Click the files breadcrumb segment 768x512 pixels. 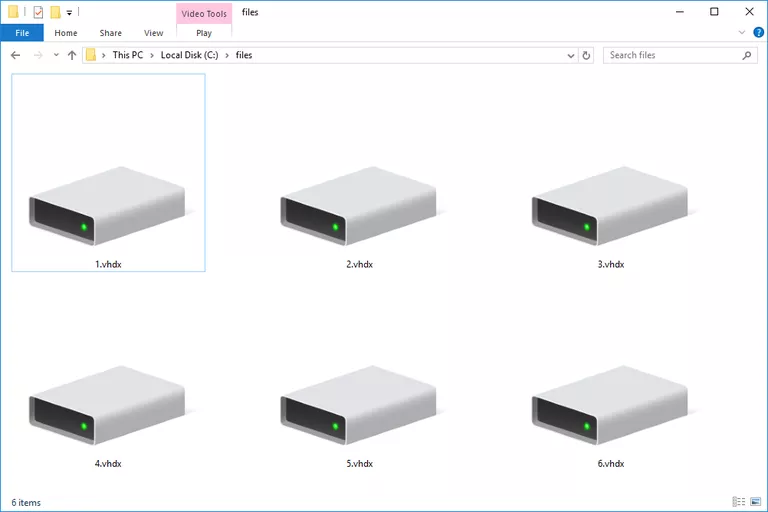click(x=244, y=55)
